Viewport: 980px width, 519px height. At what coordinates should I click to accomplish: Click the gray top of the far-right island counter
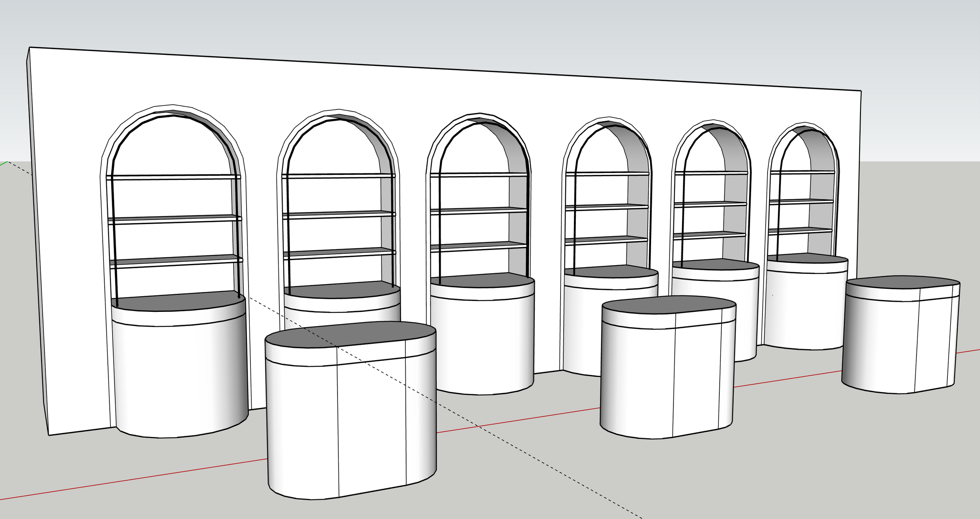pos(902,282)
